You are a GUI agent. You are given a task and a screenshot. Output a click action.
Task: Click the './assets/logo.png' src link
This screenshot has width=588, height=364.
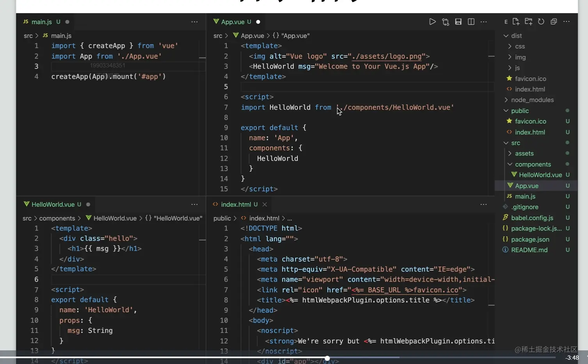pyautogui.click(x=387, y=56)
